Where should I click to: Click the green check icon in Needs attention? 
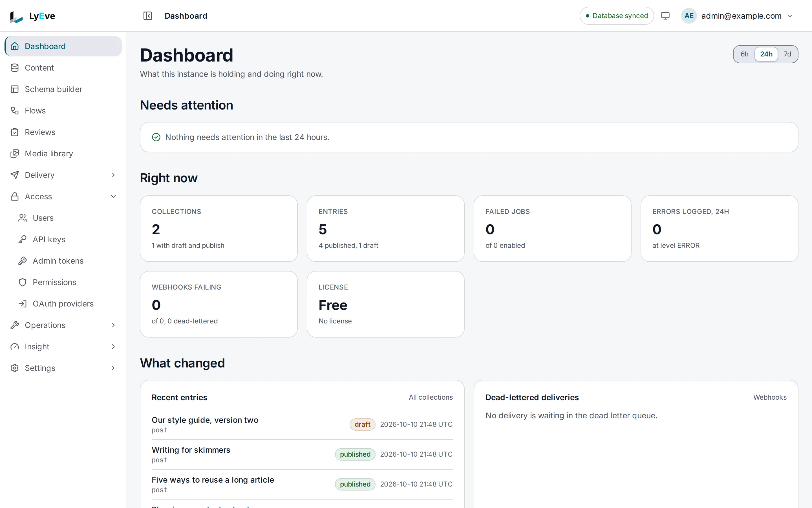156,137
